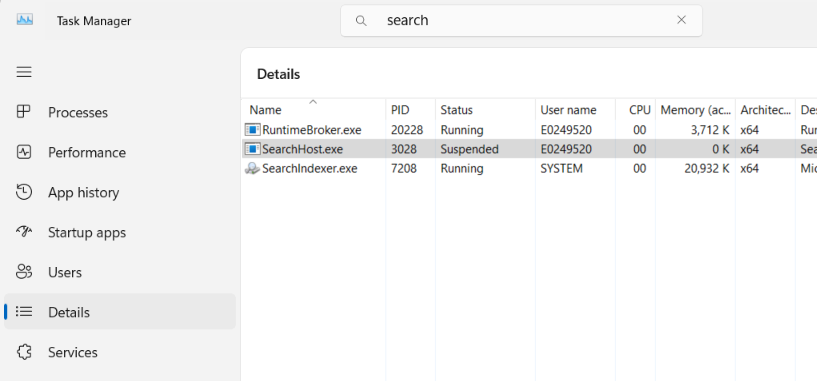This screenshot has width=817, height=381.
Task: Click x64 in the SearchIndexer.exe row
Action: point(749,168)
